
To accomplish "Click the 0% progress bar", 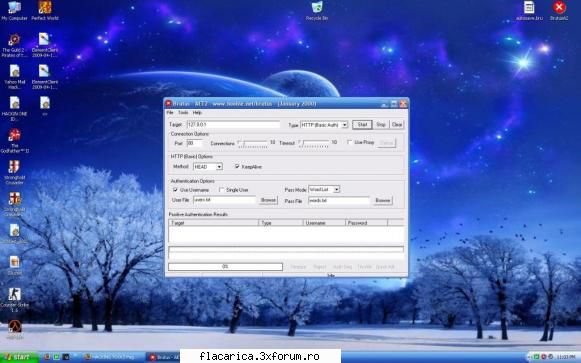I will pos(225,267).
